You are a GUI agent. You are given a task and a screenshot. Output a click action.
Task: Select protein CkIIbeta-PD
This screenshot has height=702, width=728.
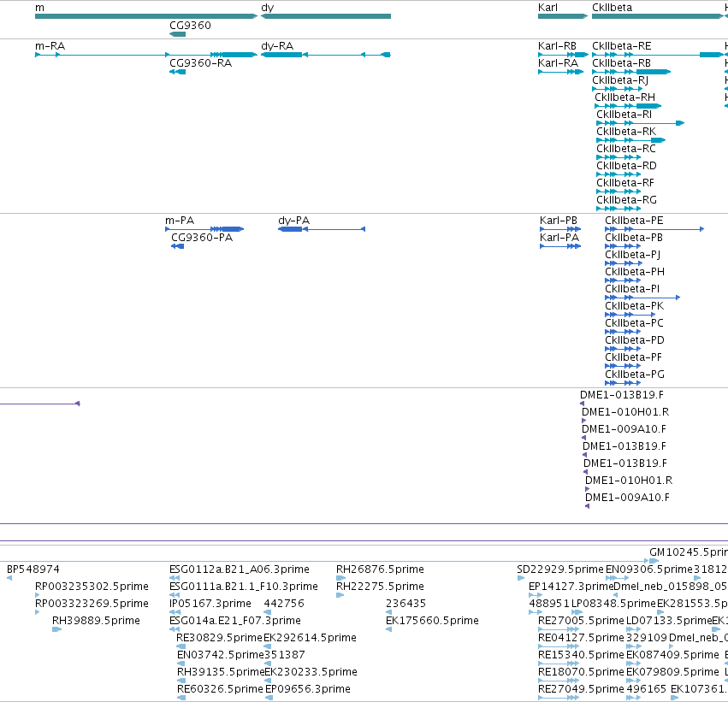pyautogui.click(x=635, y=340)
